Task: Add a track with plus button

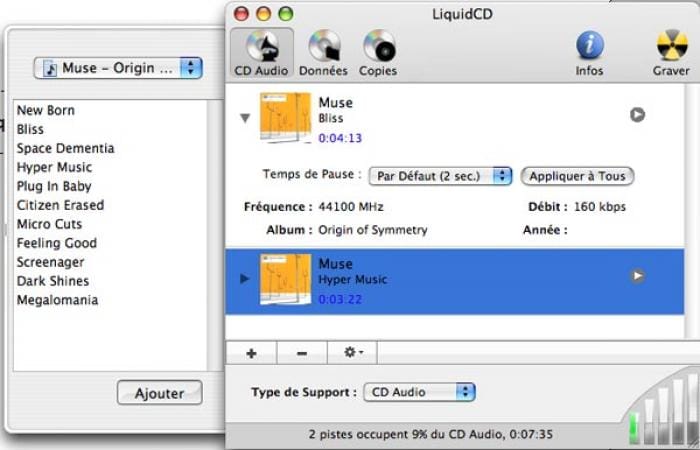Action: pyautogui.click(x=251, y=353)
